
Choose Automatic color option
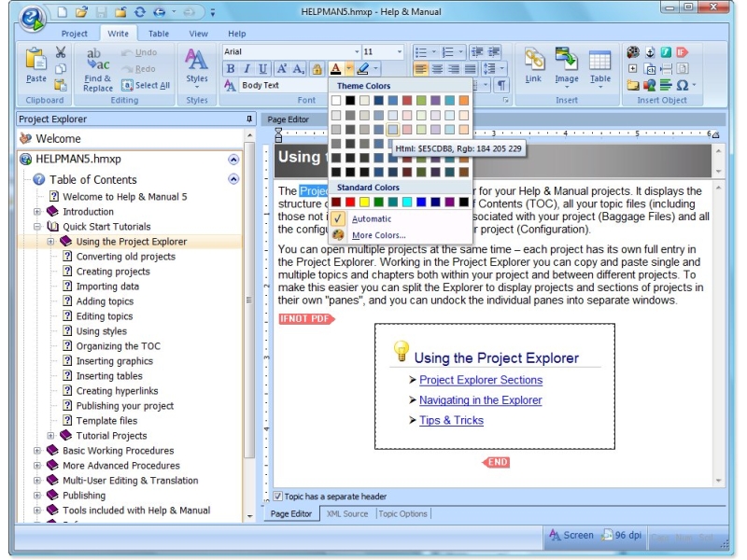[x=401, y=219]
